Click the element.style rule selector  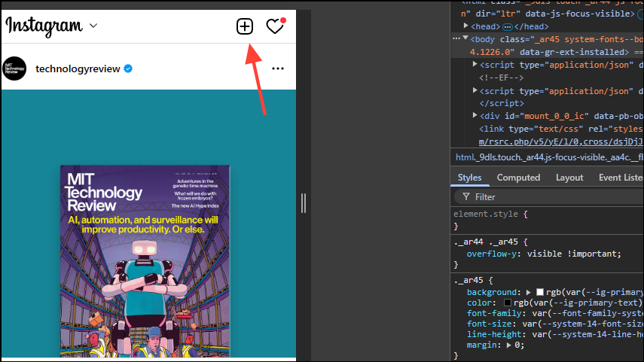point(486,214)
